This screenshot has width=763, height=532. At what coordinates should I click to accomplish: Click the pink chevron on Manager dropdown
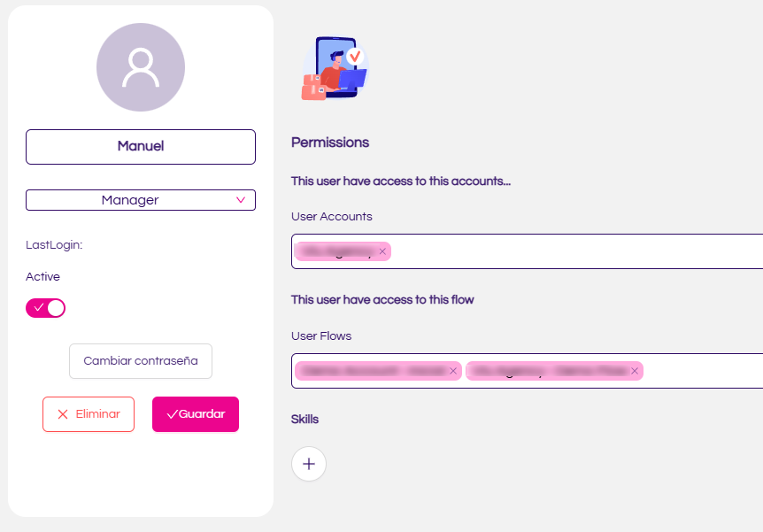click(x=241, y=200)
